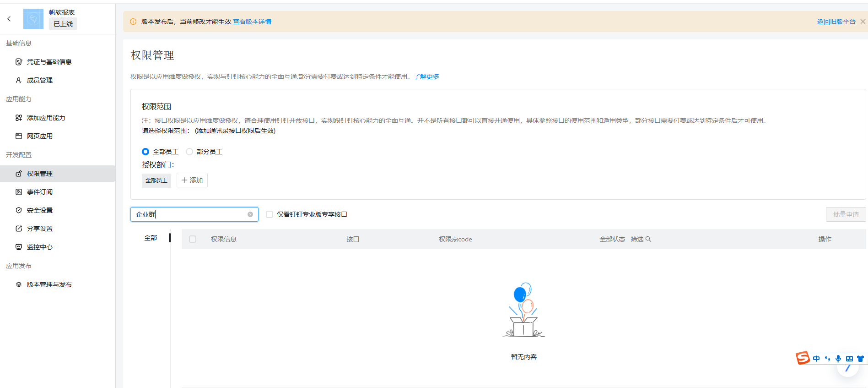Close the version notice banner

pos(863,22)
